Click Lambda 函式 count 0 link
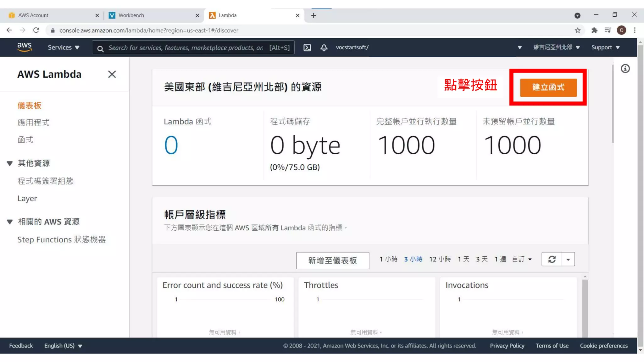Image resolution: width=644 pixels, height=362 pixels. pos(171,145)
